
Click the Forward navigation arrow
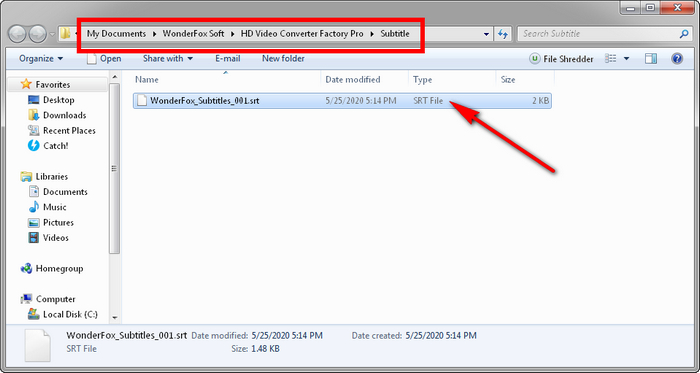[x=37, y=34]
